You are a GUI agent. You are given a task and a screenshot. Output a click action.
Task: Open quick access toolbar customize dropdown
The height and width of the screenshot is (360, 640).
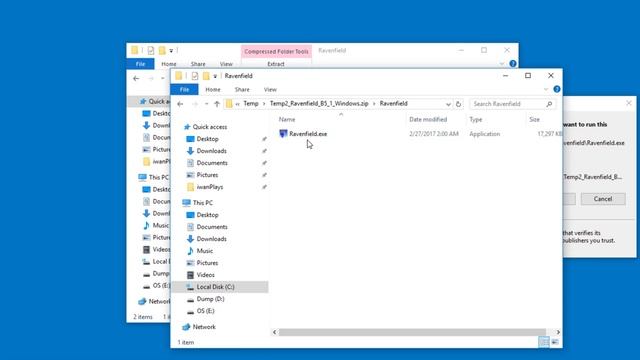pos(215,76)
